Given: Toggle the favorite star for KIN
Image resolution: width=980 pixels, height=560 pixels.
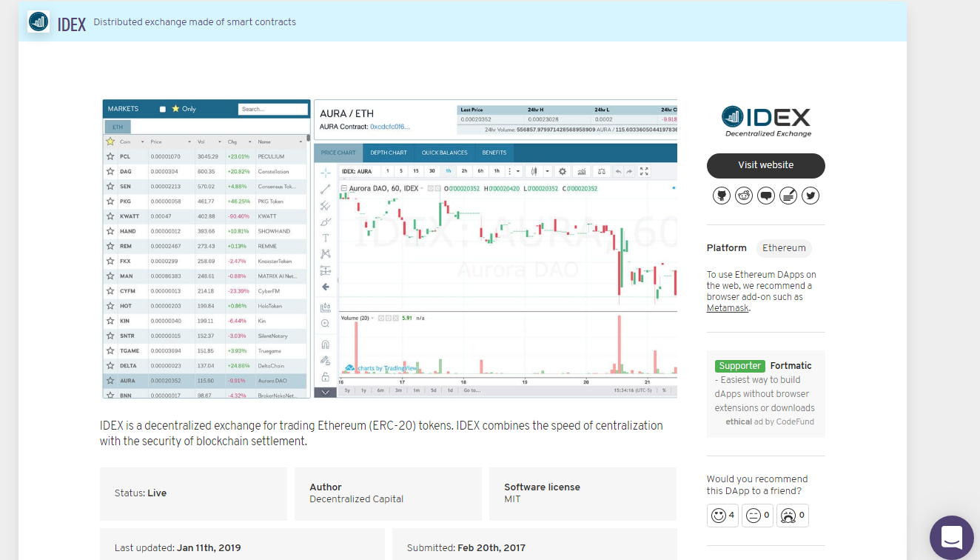Looking at the screenshot, I should click(x=110, y=321).
